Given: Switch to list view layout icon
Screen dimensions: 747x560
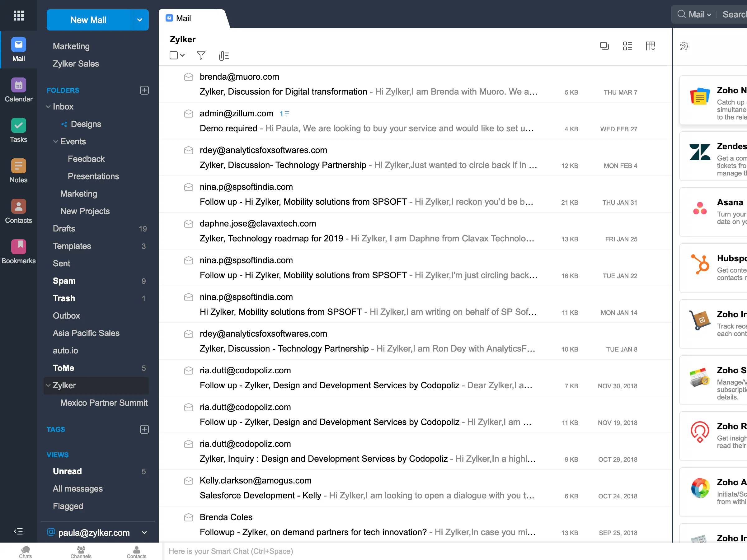Looking at the screenshot, I should tap(627, 46).
